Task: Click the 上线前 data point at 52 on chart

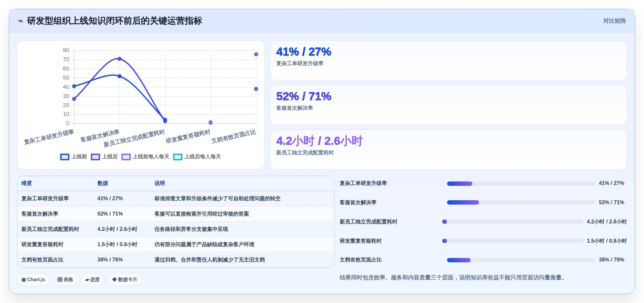Action: click(120, 76)
